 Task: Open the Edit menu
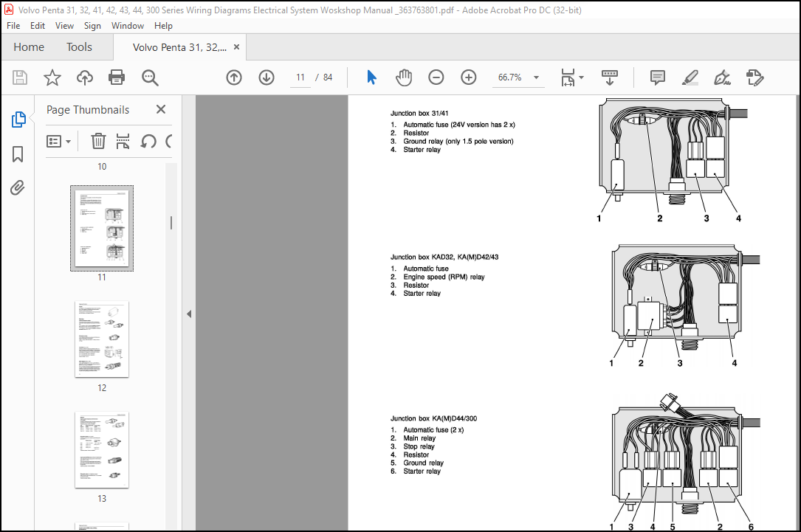click(38, 26)
